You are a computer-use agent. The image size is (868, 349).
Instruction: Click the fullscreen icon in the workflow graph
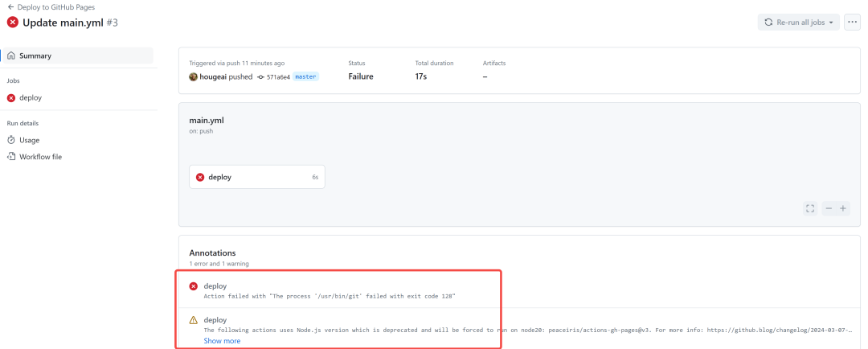809,208
